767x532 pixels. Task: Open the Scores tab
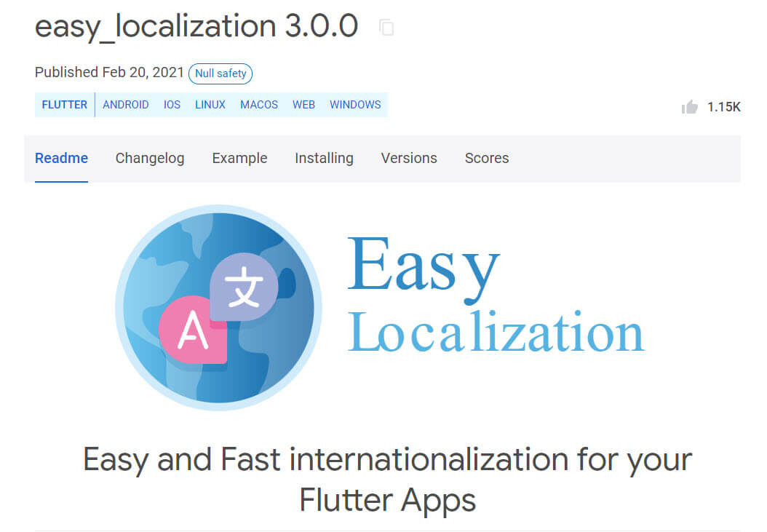(x=487, y=158)
